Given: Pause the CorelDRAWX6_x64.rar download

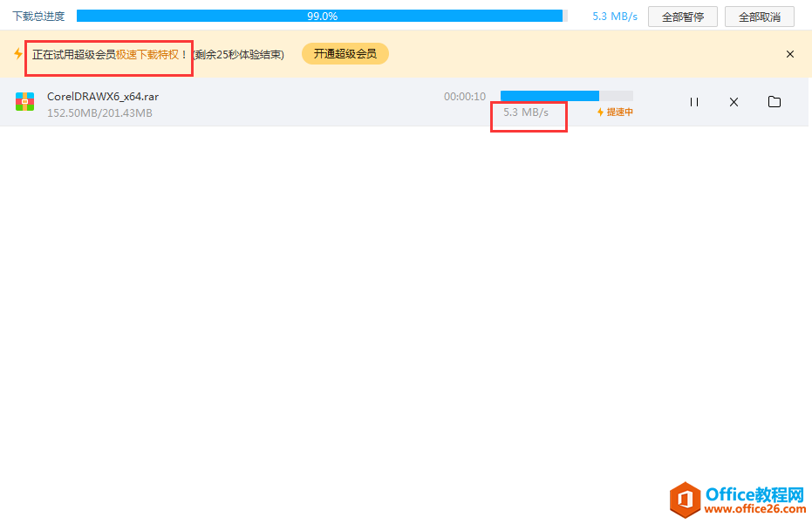Looking at the screenshot, I should click(x=694, y=102).
